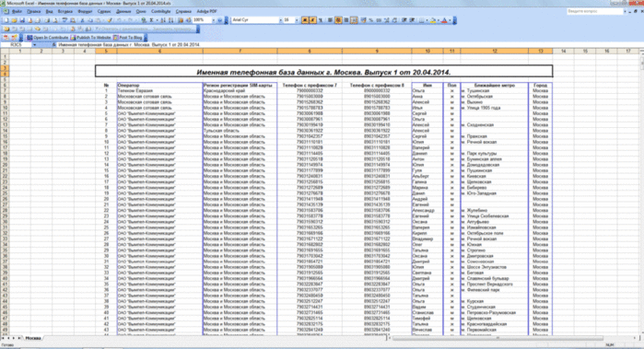Click the Paste clipboard icon
Screen dimensions: 644x349
coord(98,20)
